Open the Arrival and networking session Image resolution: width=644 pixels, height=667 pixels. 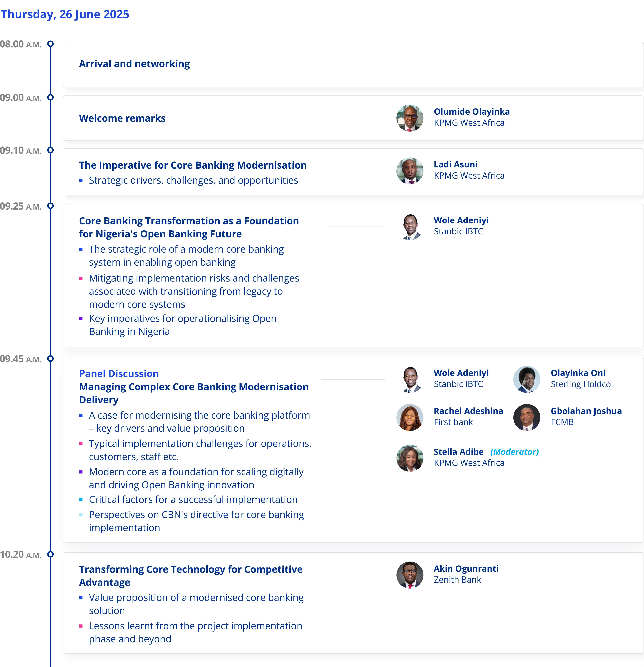(134, 64)
